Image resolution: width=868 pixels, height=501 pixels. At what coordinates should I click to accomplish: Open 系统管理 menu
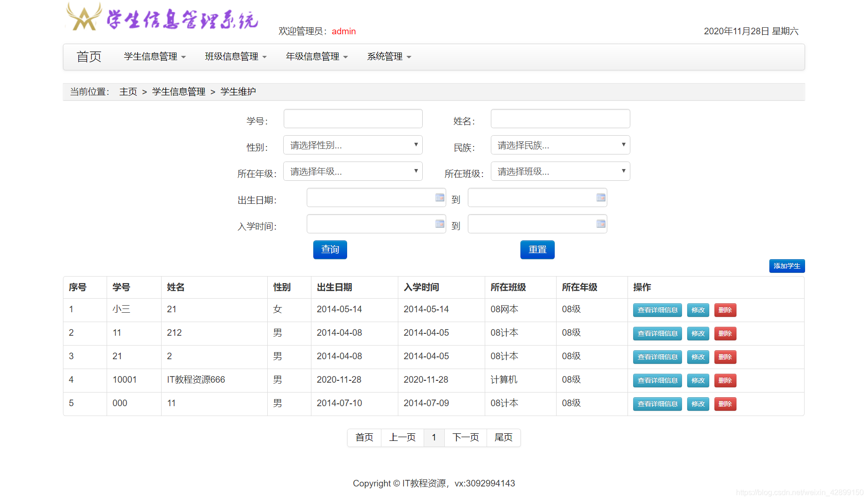click(x=389, y=57)
